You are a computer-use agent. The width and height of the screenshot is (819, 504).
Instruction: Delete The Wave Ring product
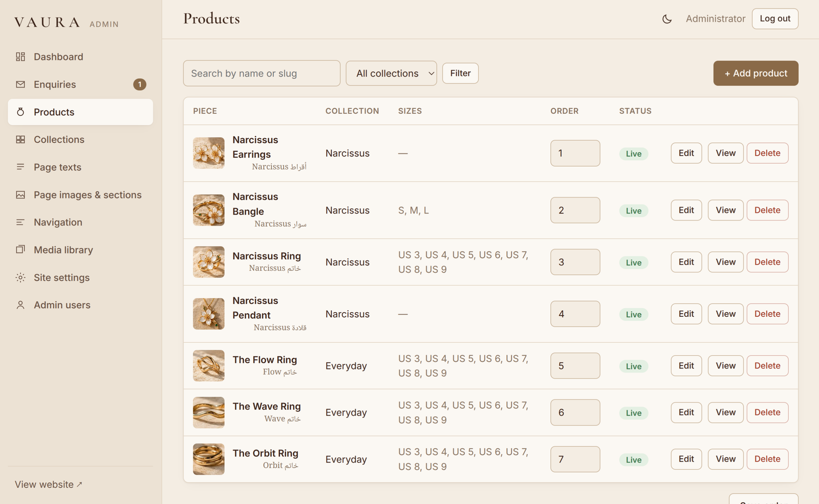pyautogui.click(x=767, y=412)
